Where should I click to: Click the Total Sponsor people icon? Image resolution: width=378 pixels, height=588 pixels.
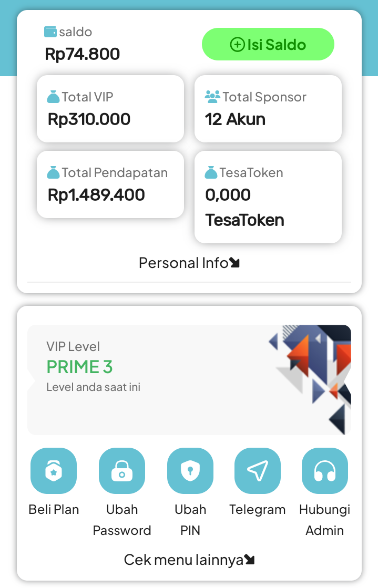(x=212, y=97)
